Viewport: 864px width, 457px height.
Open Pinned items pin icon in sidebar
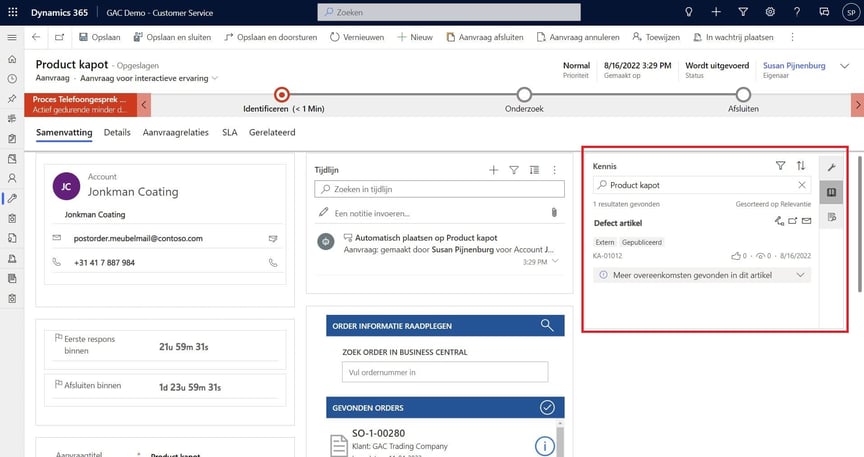click(x=12, y=99)
